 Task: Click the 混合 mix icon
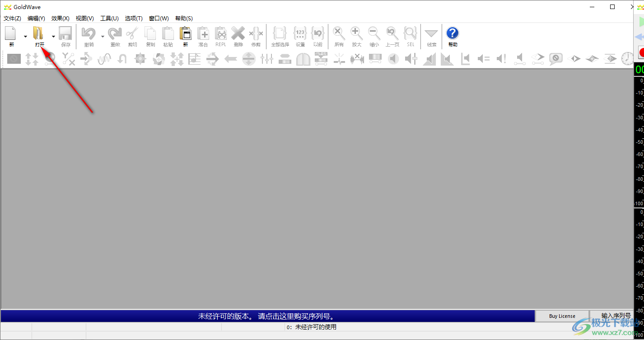[203, 33]
